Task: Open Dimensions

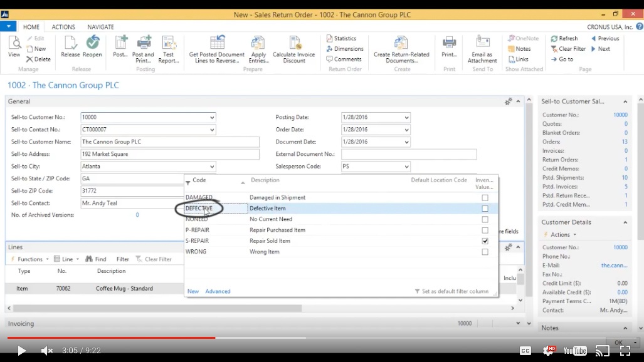Action: click(x=345, y=48)
